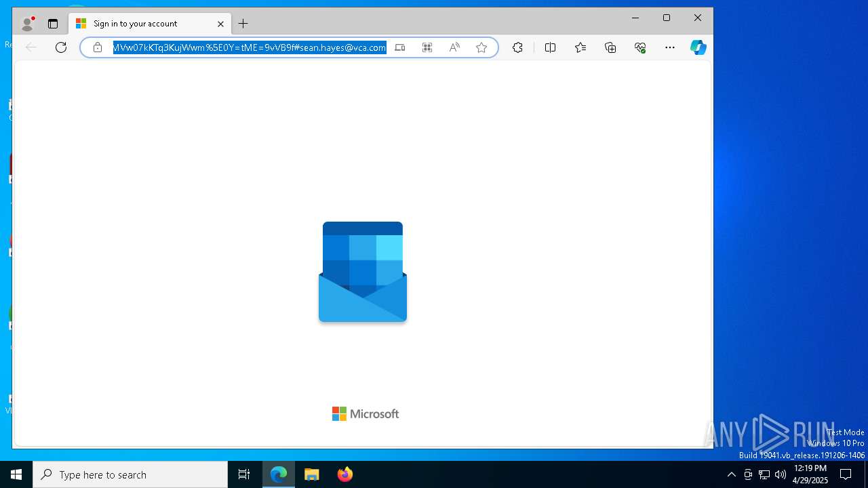Open a new tab with plus button

tap(243, 24)
